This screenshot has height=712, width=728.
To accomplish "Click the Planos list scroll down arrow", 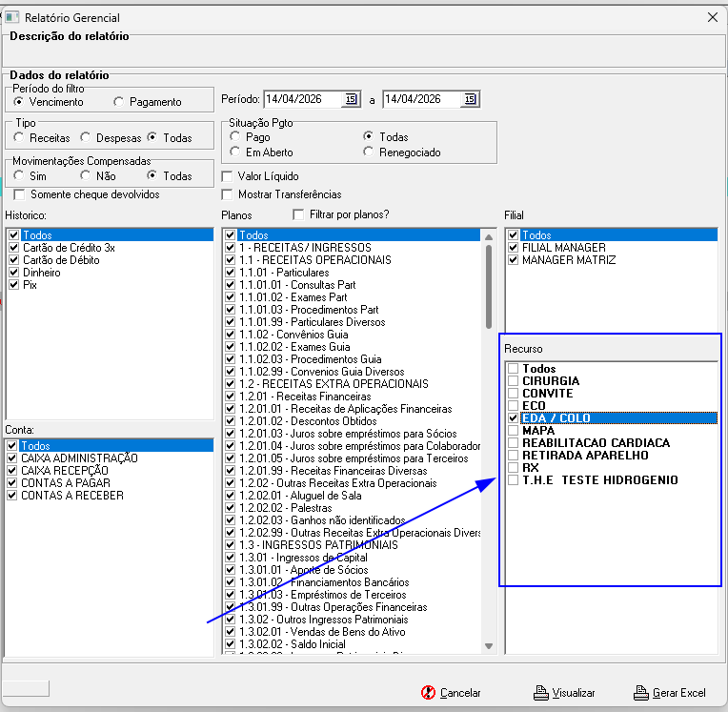I will pos(489,646).
